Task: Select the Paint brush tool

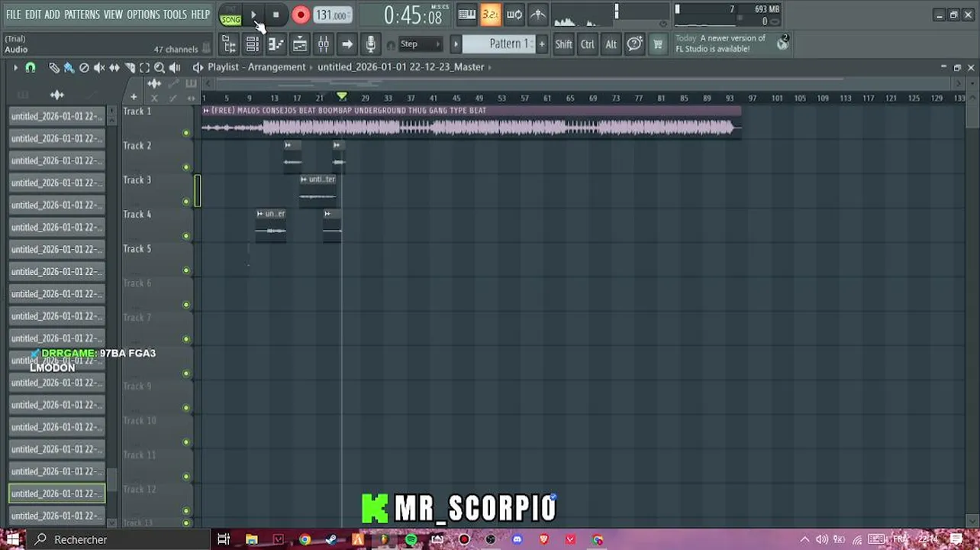Action: 69,67
